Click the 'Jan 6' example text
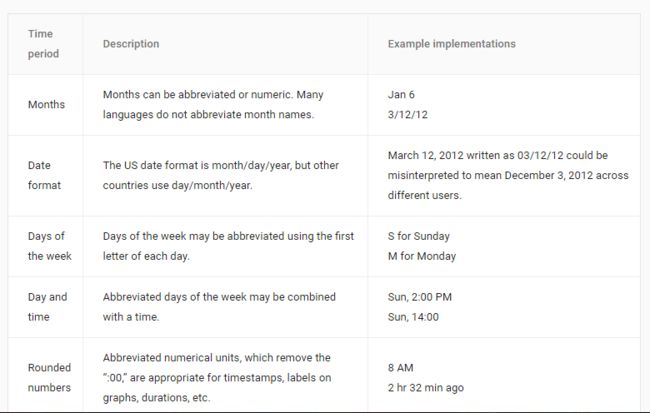The width and height of the screenshot is (650, 413). (x=401, y=95)
